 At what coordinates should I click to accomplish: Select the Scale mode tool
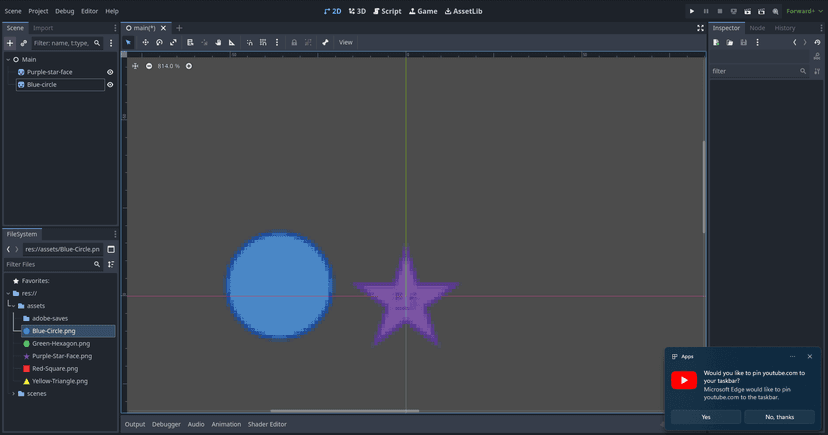[x=173, y=42]
